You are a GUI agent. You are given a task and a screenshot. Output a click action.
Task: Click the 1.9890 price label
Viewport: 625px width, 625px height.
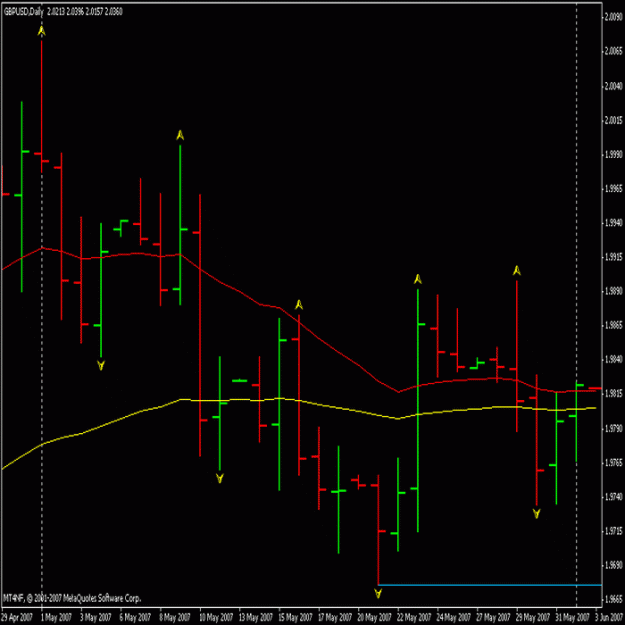(x=614, y=292)
